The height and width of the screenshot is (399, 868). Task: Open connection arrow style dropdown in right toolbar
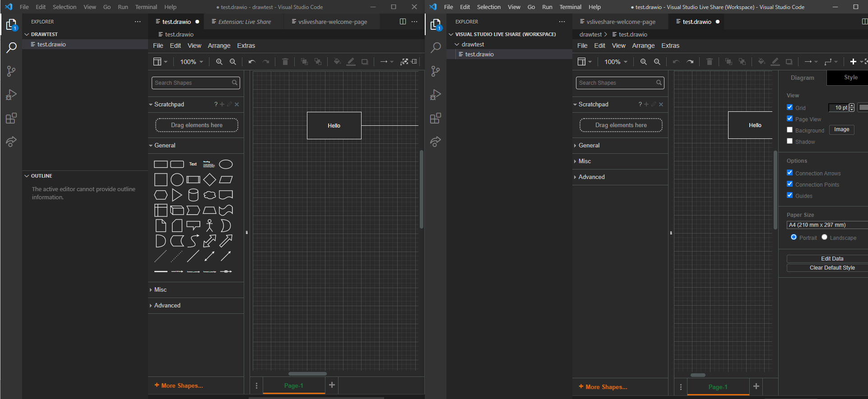(x=811, y=62)
